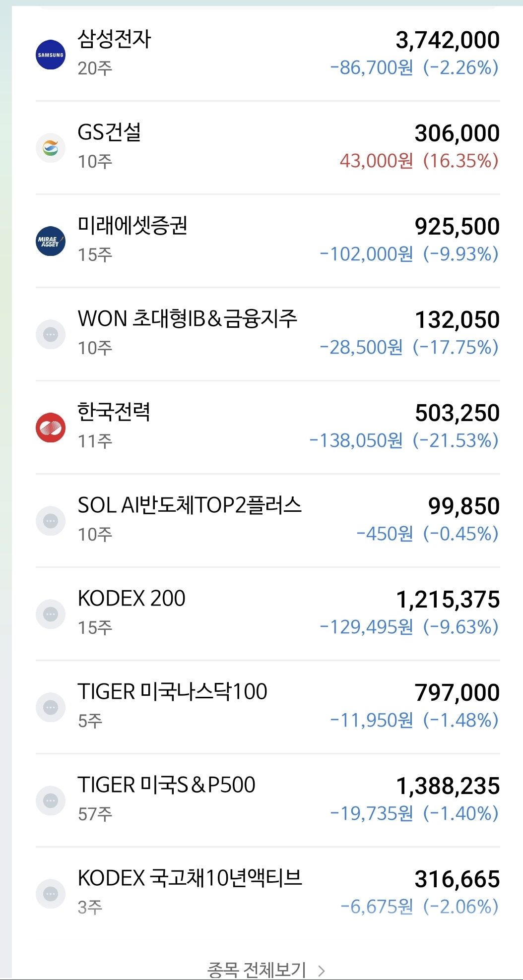
Task: Open the 종목 전체보기 link
Action: [x=257, y=970]
